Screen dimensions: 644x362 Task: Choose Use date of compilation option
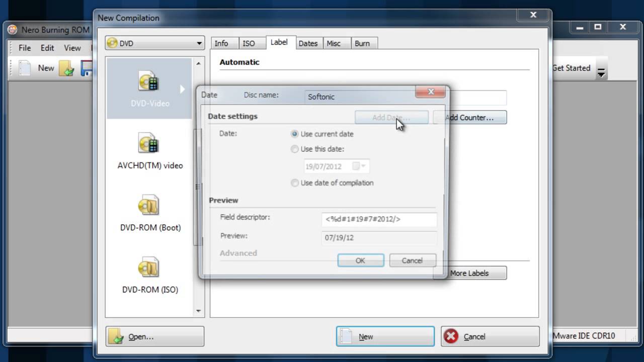pyautogui.click(x=295, y=183)
